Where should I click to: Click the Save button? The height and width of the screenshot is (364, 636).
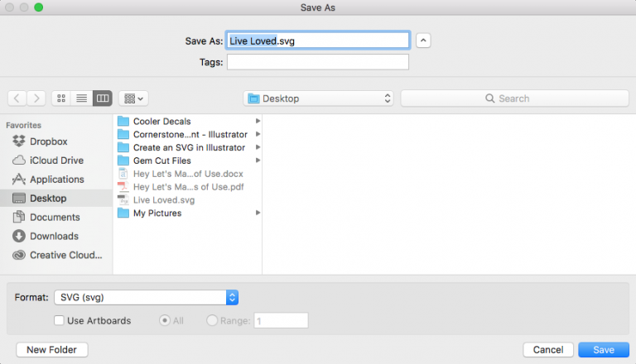(604, 350)
